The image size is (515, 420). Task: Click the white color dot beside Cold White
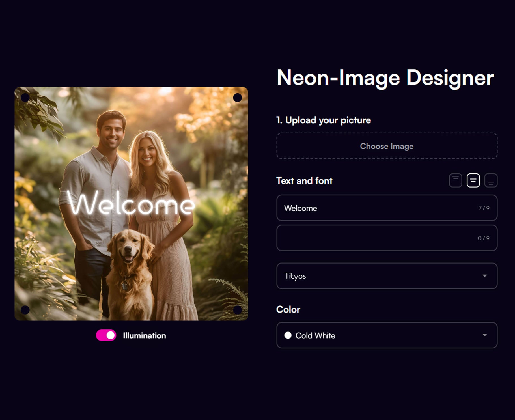[x=288, y=335]
